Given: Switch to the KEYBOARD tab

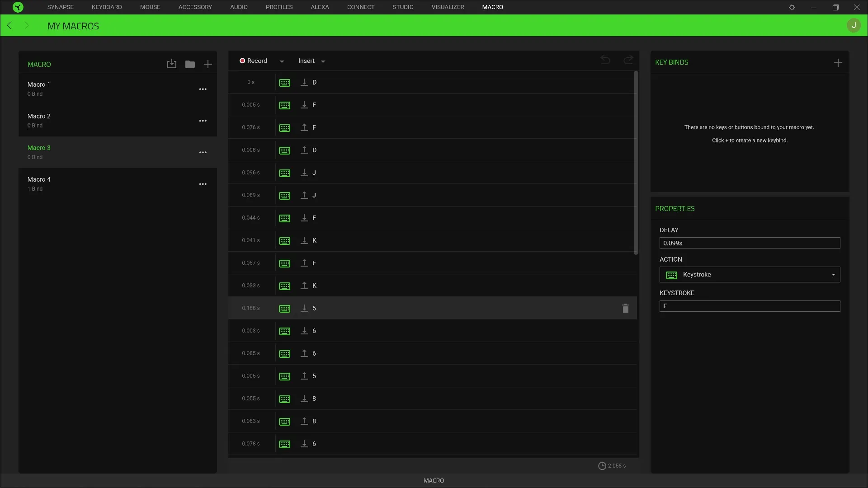Looking at the screenshot, I should tap(106, 7).
